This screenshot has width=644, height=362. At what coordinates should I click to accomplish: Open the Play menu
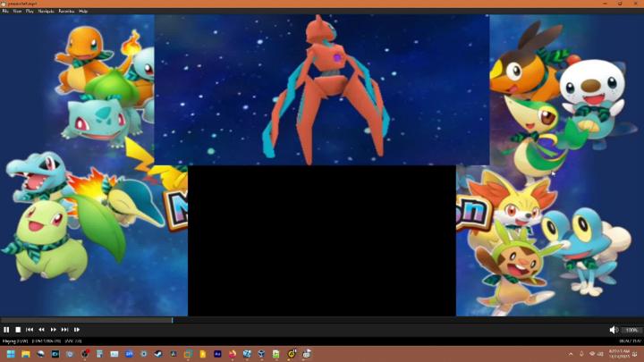(30, 11)
